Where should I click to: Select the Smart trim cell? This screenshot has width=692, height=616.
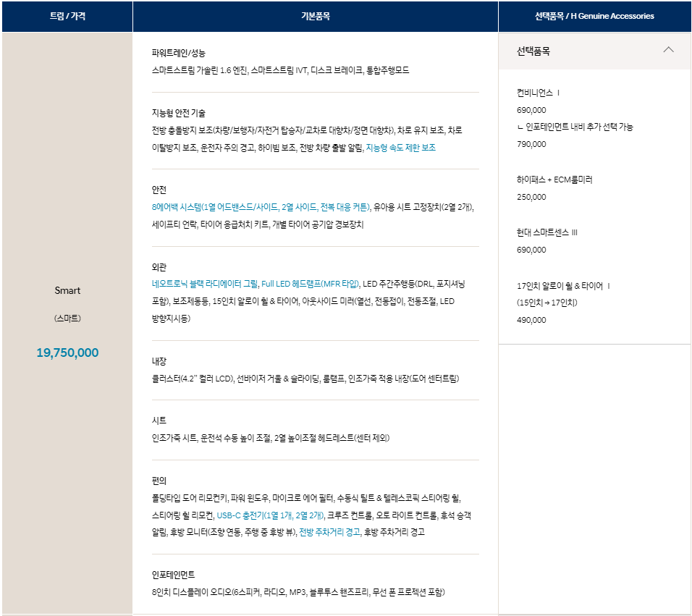coord(67,290)
